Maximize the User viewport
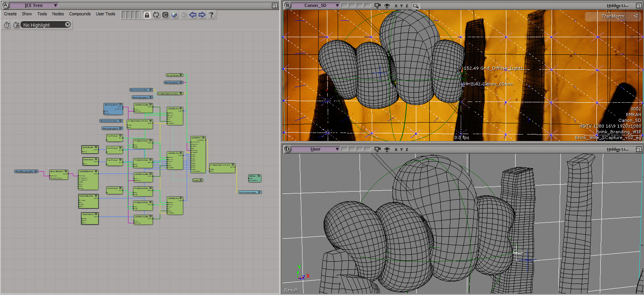 pos(639,149)
